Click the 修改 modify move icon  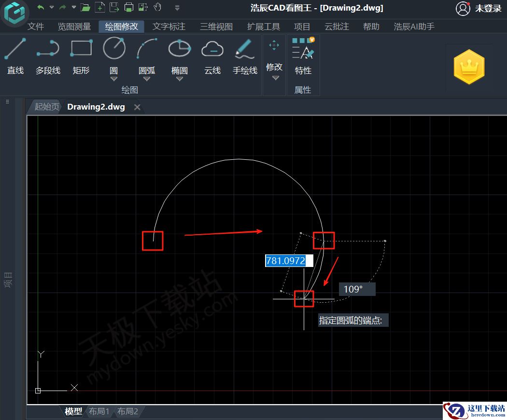point(274,45)
